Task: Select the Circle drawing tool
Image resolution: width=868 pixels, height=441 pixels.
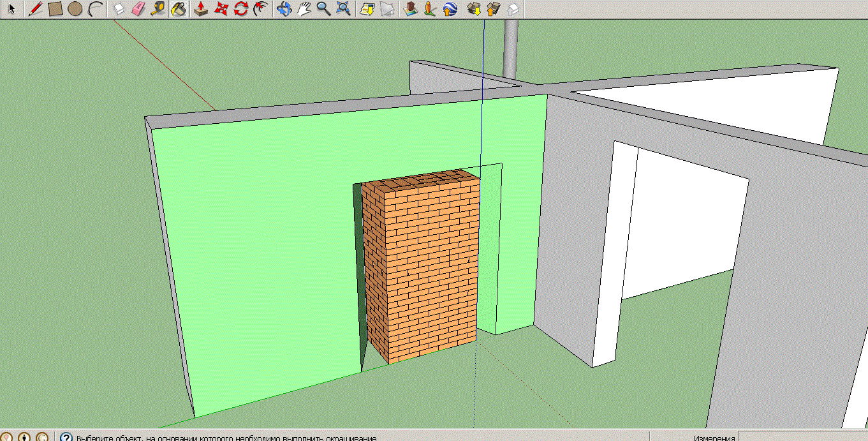Action: coord(75,9)
